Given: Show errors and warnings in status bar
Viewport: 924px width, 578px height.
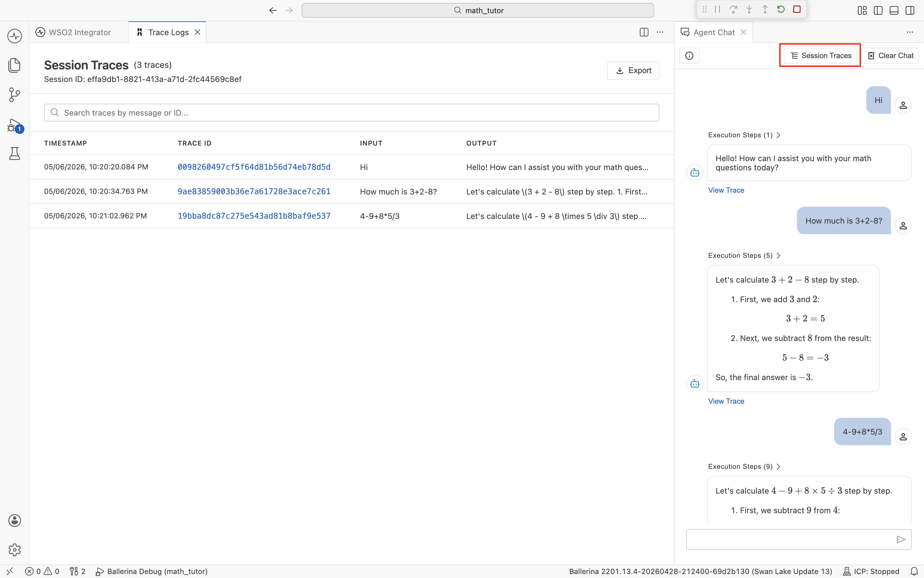Looking at the screenshot, I should (42, 572).
